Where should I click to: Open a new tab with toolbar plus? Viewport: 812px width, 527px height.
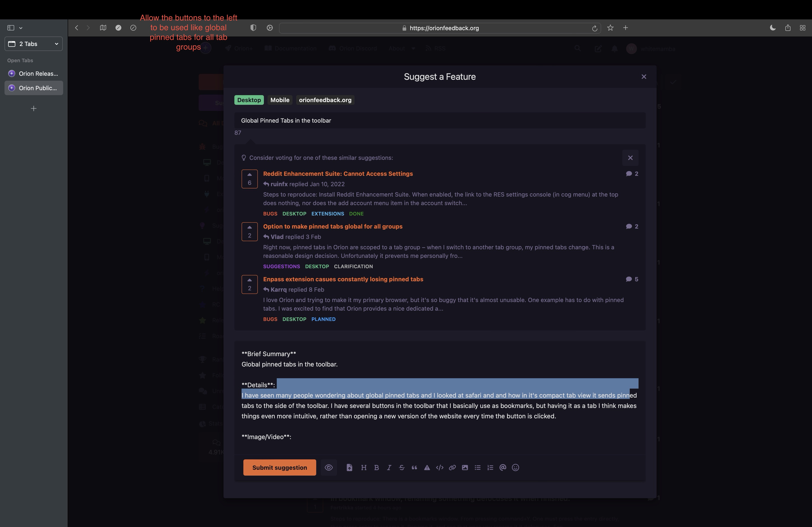pyautogui.click(x=625, y=28)
